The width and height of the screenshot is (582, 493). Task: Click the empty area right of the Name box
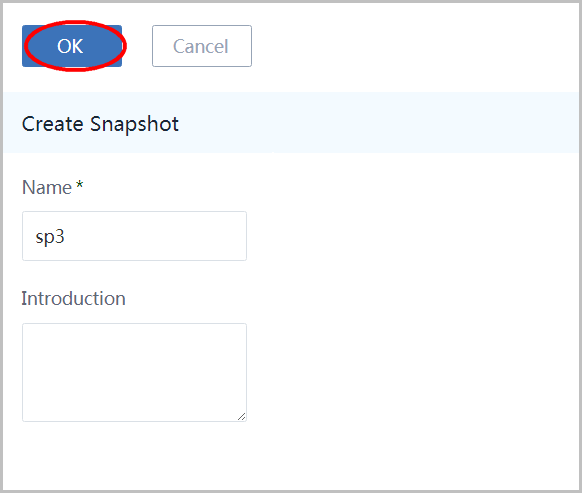coord(412,236)
